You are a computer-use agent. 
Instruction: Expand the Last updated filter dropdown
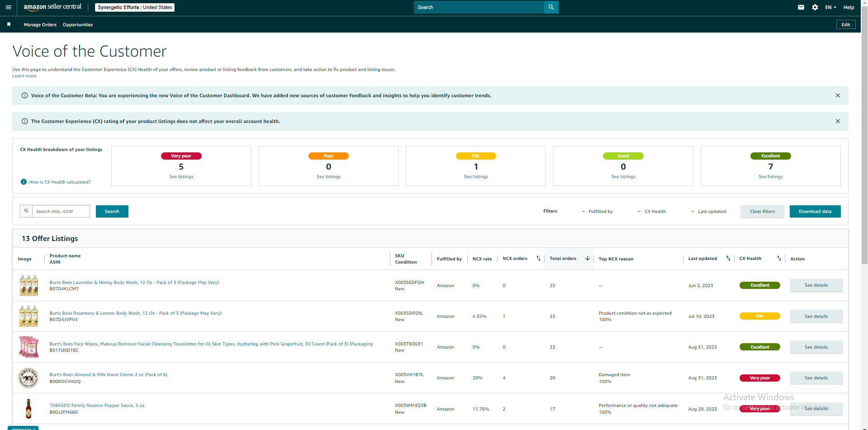709,211
